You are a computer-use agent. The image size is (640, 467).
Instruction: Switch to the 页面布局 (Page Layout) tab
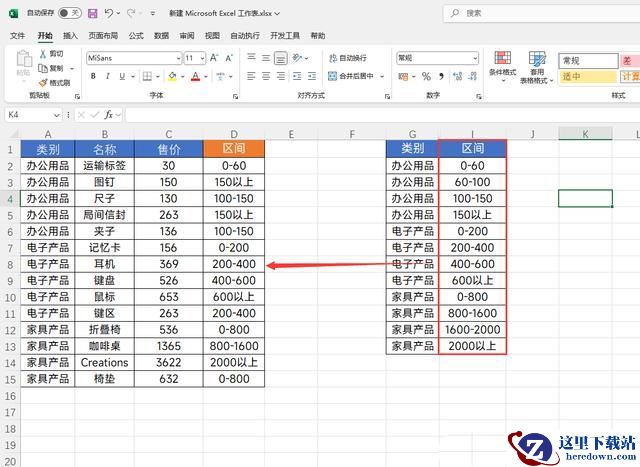(103, 36)
